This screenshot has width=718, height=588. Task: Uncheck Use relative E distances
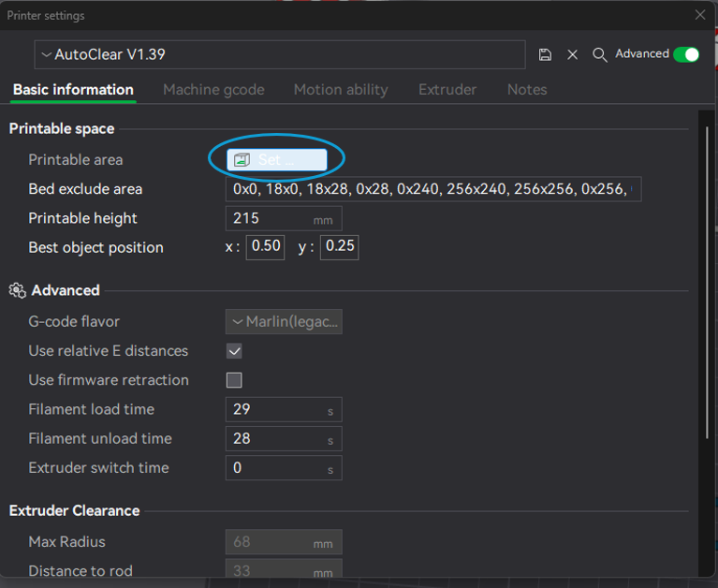pos(234,351)
